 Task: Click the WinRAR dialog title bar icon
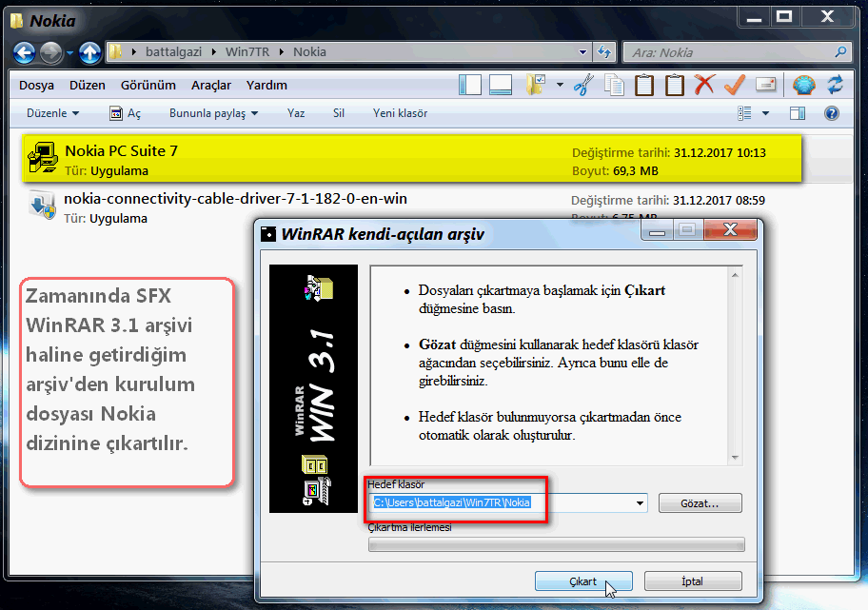coord(268,234)
